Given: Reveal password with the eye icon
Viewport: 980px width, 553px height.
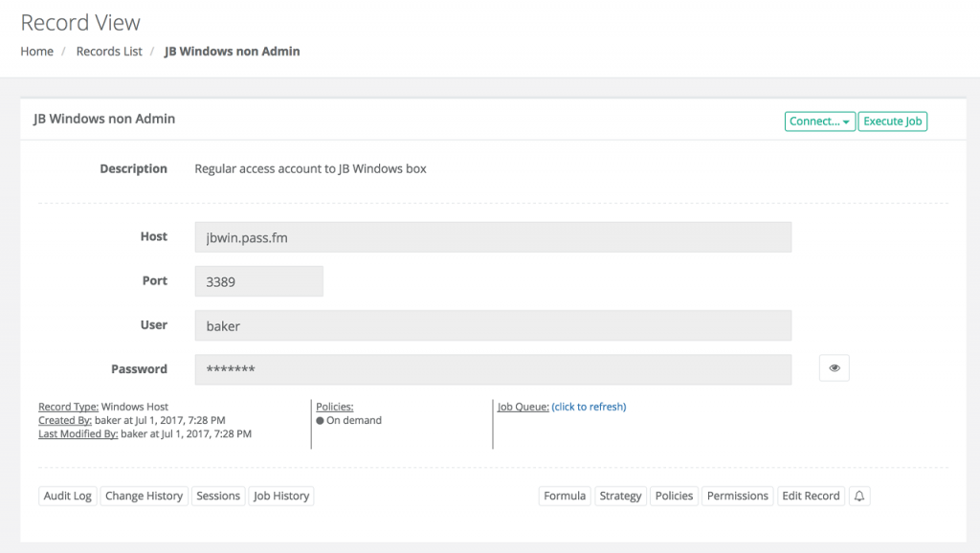Looking at the screenshot, I should 834,368.
